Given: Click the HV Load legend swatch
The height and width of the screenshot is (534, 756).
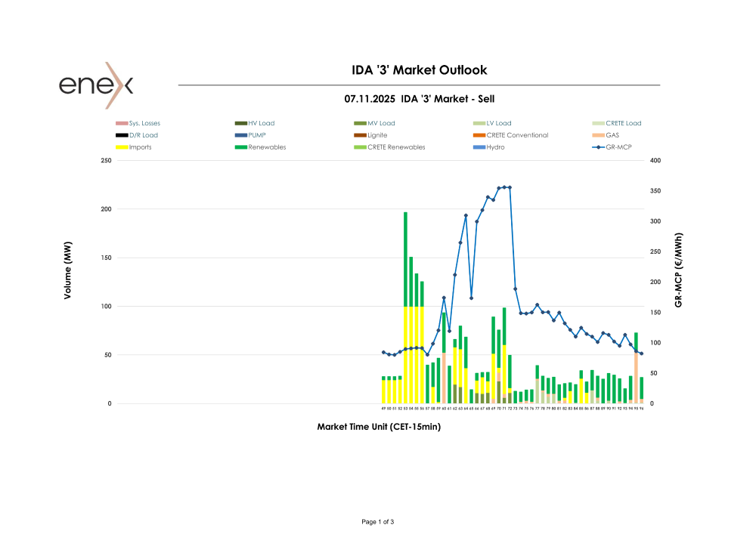Looking at the screenshot, I should (240, 123).
